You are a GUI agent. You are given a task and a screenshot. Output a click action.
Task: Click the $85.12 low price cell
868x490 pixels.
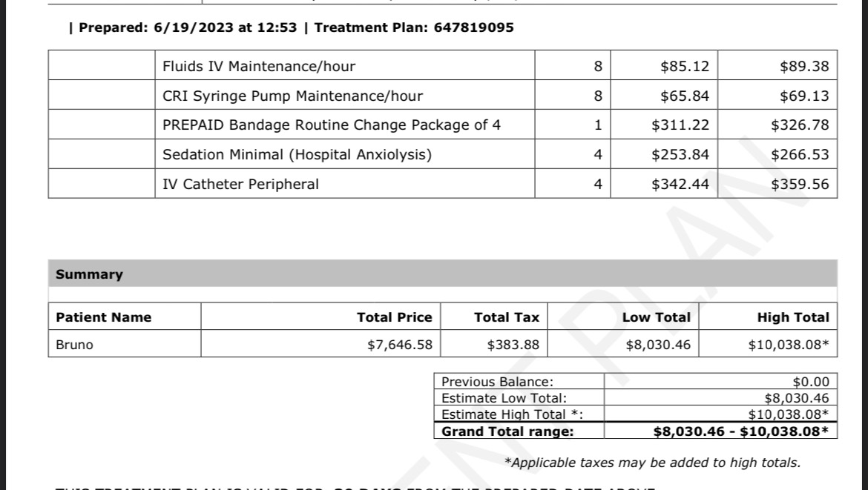coord(684,67)
